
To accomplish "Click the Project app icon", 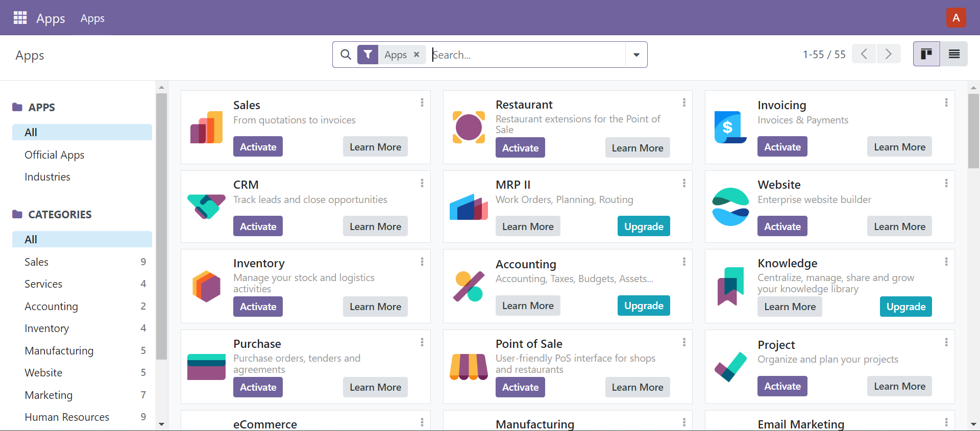I will (x=730, y=367).
